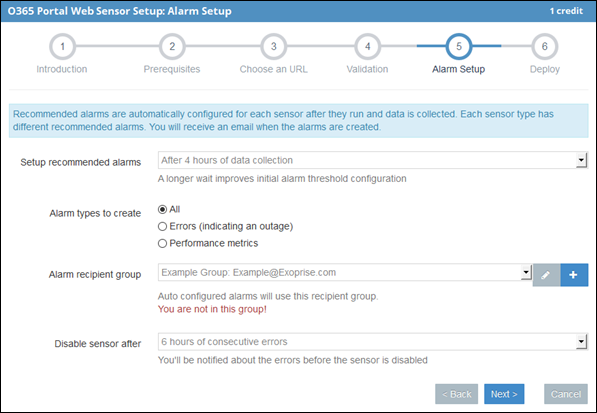597x413 pixels.
Task: Go to step 3 Choose an URL circle
Action: 273,46
